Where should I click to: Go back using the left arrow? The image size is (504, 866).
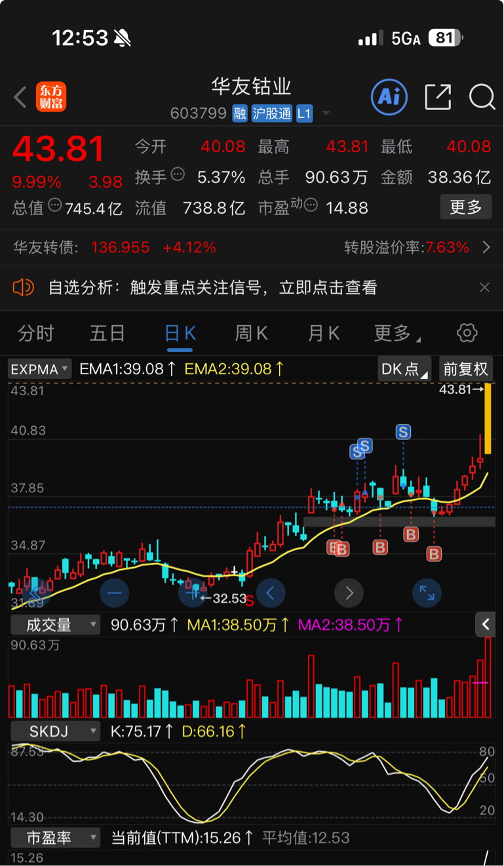(x=20, y=98)
